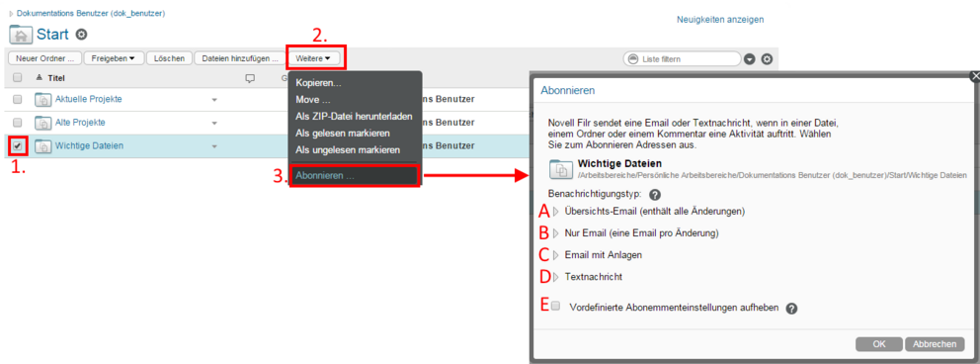980x364 pixels.
Task: Enable Vordefinierte Abonemmenteinstellungen aufheben checkbox
Action: pos(555,306)
